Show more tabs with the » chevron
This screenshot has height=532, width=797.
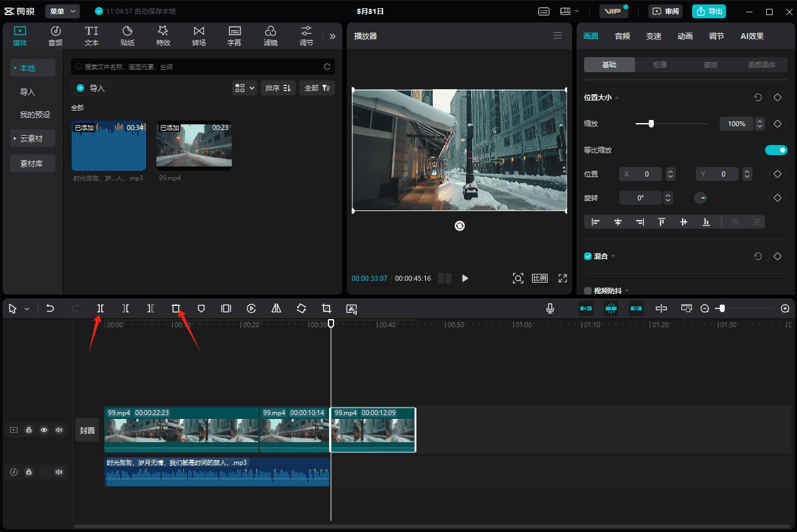[333, 36]
